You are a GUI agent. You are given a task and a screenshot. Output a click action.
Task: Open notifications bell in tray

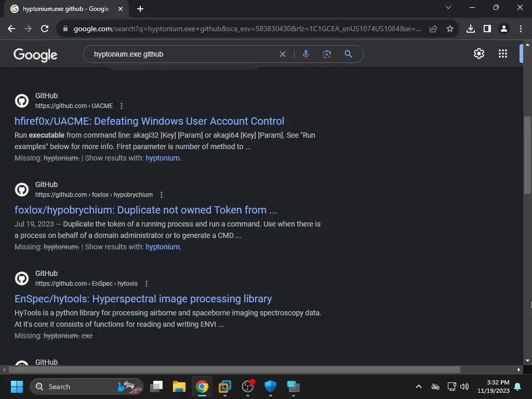click(x=518, y=387)
